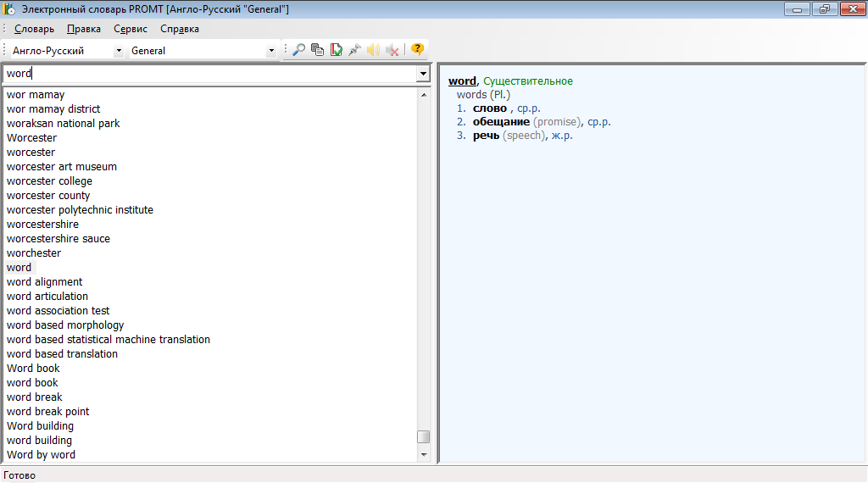
Task: Open the Справка menu
Action: (180, 29)
